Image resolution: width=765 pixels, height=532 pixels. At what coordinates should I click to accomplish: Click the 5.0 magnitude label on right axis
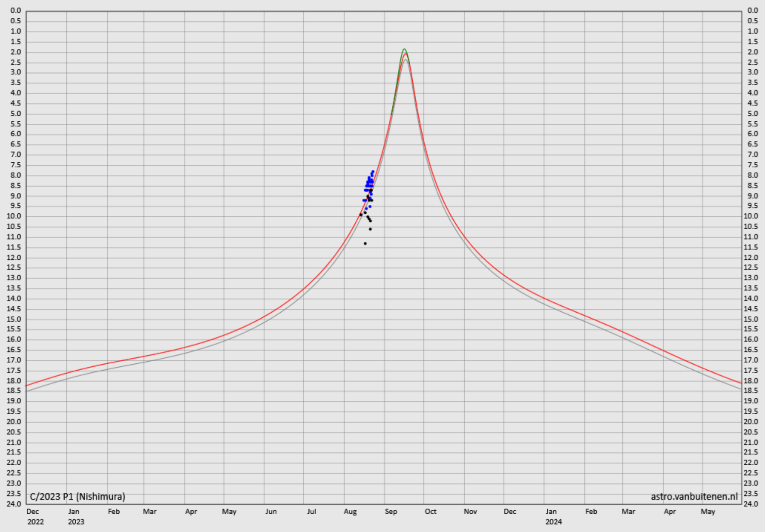[752, 113]
